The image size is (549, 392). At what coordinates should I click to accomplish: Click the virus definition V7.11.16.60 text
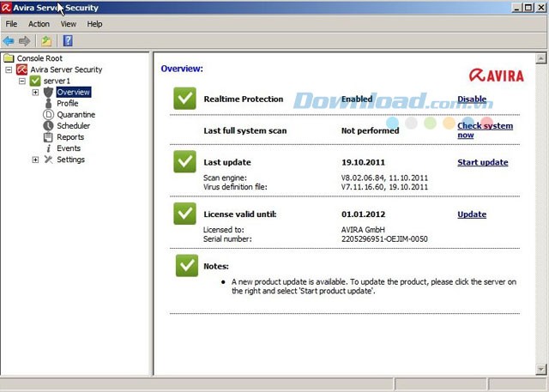pyautogui.click(x=363, y=187)
